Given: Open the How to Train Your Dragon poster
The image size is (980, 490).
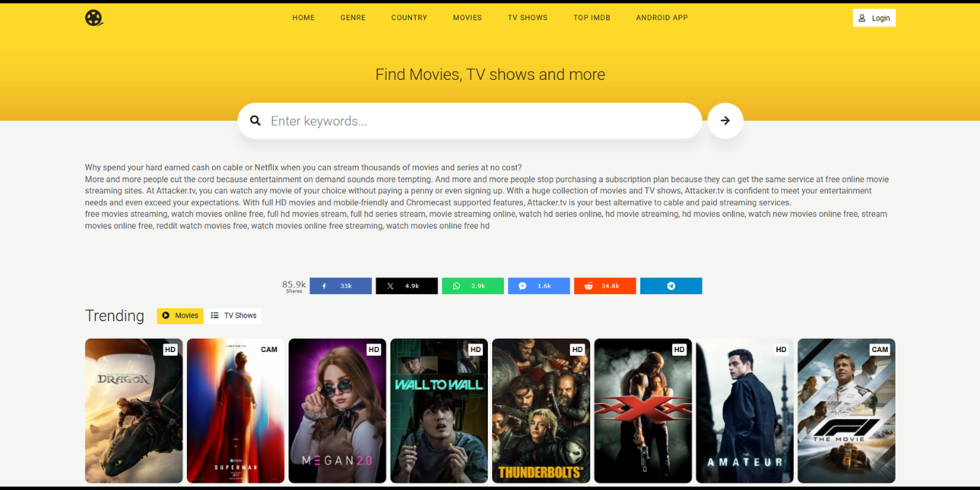Looking at the screenshot, I should 134,411.
